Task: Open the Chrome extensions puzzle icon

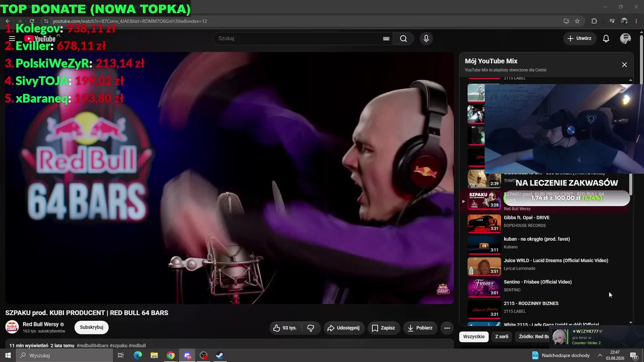Action: tap(594, 21)
